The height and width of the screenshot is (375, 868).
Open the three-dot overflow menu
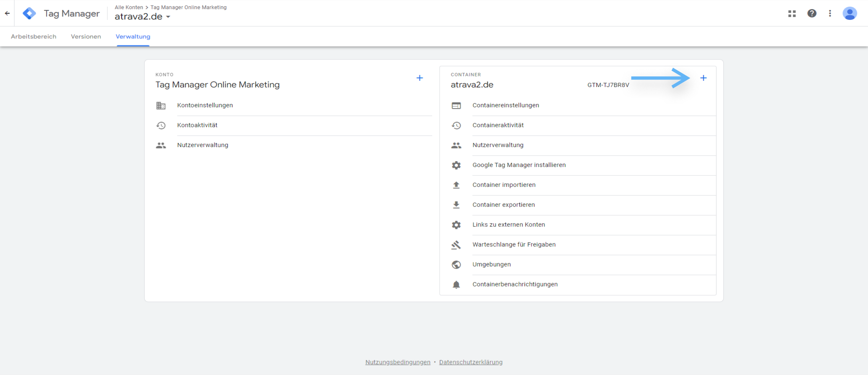coord(830,13)
